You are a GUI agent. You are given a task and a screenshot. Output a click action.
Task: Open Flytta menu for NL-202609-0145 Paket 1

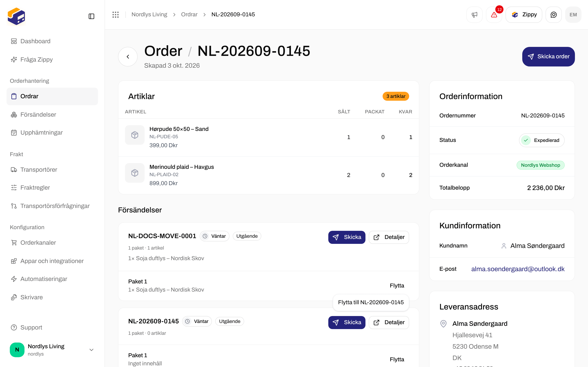click(x=397, y=359)
